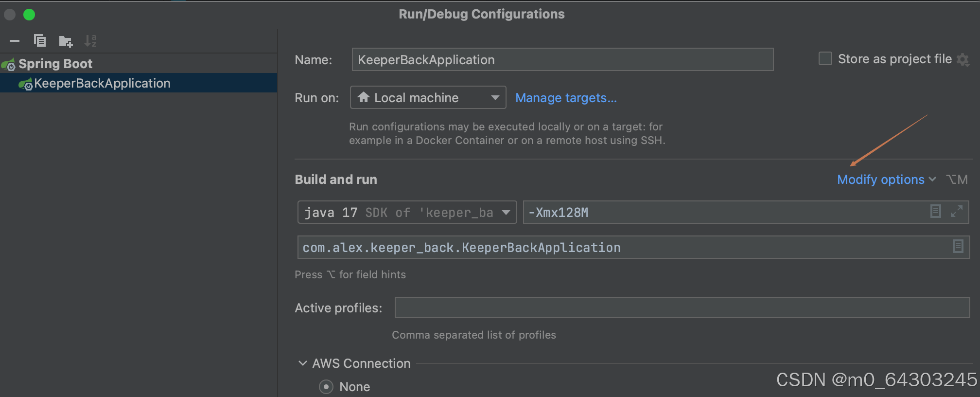Click the Manage targets link

tap(566, 98)
